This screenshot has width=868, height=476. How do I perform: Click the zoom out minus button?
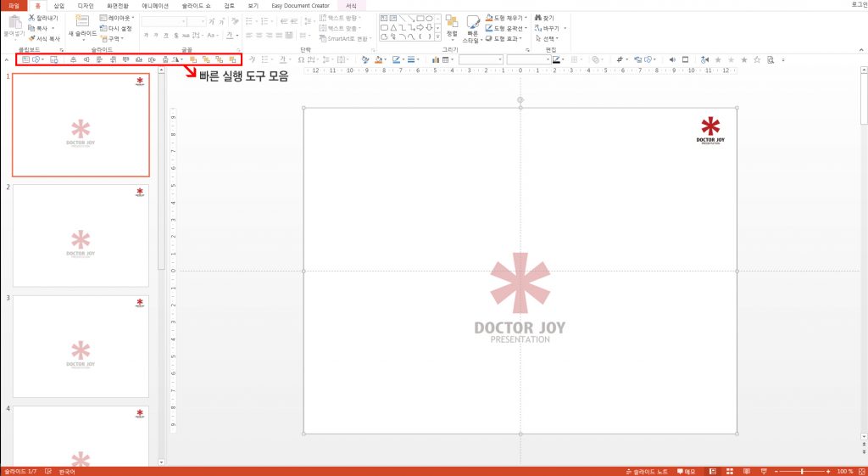click(x=776, y=472)
